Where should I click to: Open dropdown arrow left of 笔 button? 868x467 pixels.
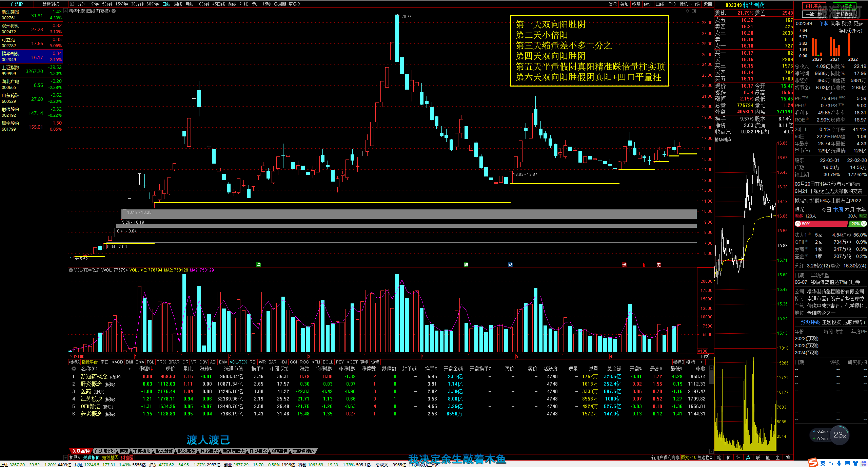tap(711, 451)
